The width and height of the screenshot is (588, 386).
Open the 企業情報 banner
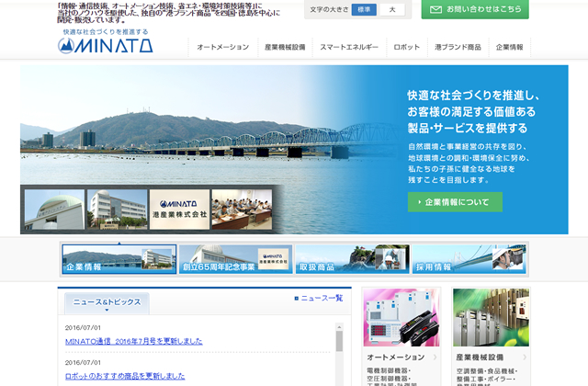click(119, 259)
